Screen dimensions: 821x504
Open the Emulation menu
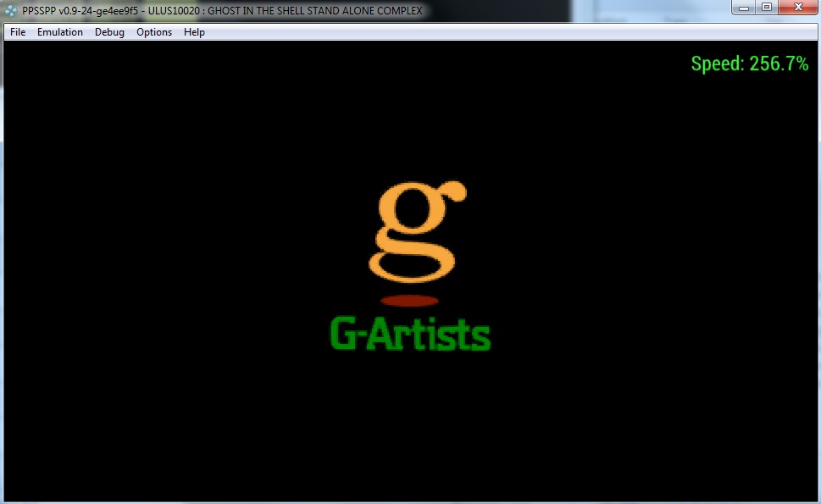click(x=60, y=32)
